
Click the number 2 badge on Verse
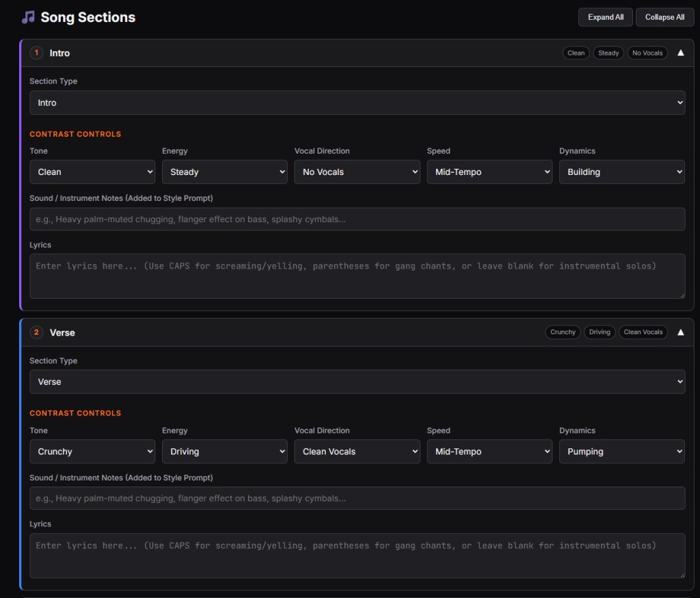point(37,332)
